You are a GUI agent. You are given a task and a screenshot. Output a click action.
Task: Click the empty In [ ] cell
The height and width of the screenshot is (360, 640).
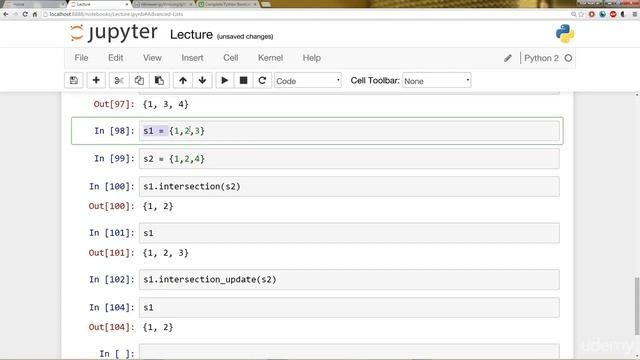click(349, 352)
